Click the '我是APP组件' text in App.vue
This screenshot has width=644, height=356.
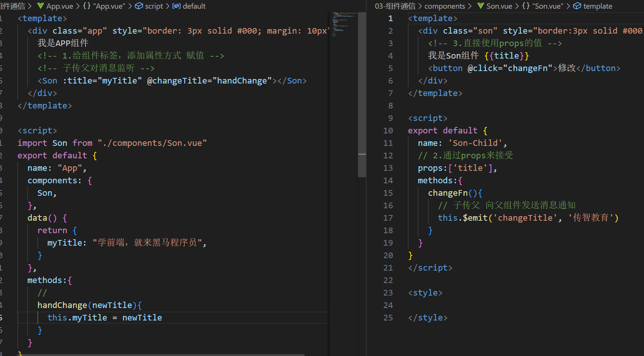tap(63, 43)
